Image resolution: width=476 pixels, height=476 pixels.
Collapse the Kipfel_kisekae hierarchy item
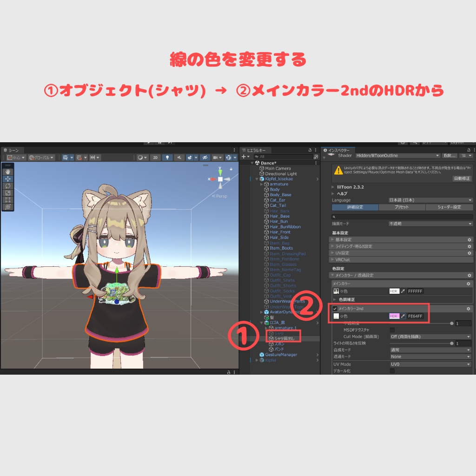[x=256, y=178]
